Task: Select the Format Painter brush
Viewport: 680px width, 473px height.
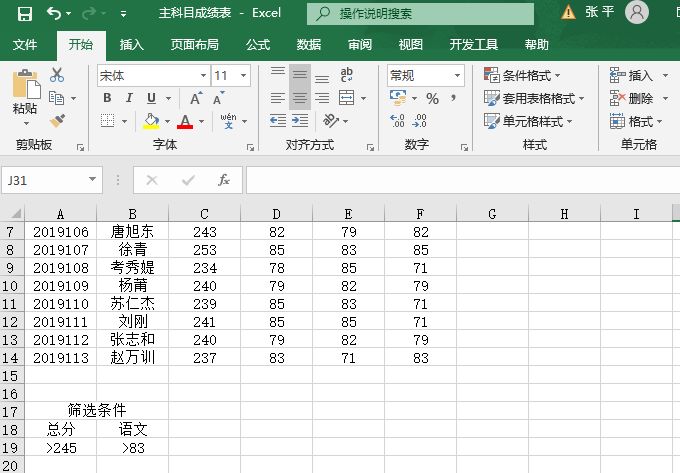Action: click(57, 121)
